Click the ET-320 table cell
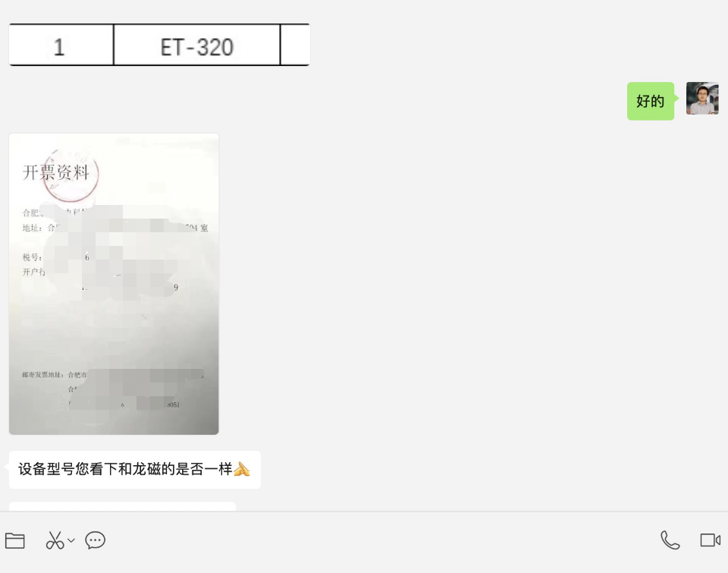The image size is (728, 573). click(197, 45)
